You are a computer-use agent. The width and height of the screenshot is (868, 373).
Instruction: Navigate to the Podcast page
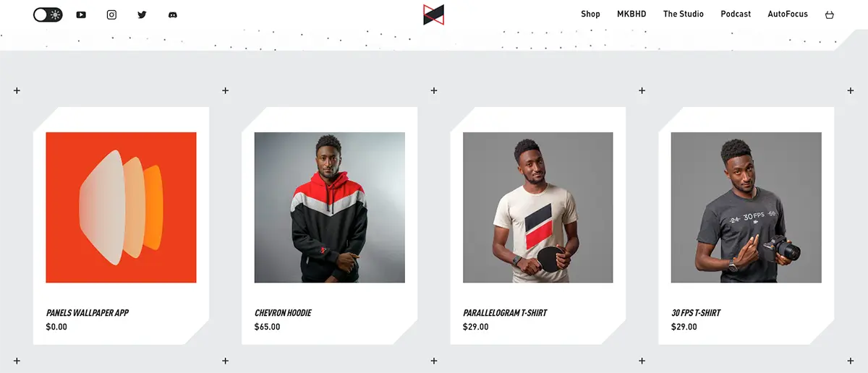736,14
